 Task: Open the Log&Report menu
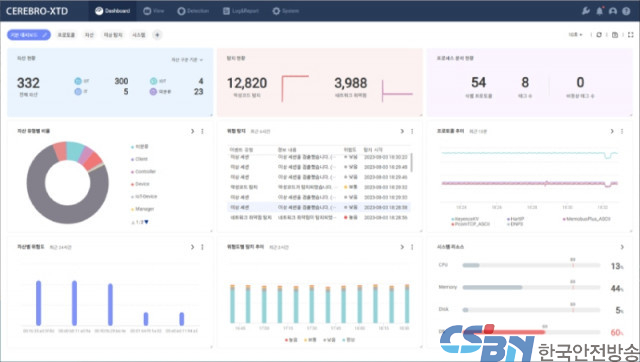[241, 11]
